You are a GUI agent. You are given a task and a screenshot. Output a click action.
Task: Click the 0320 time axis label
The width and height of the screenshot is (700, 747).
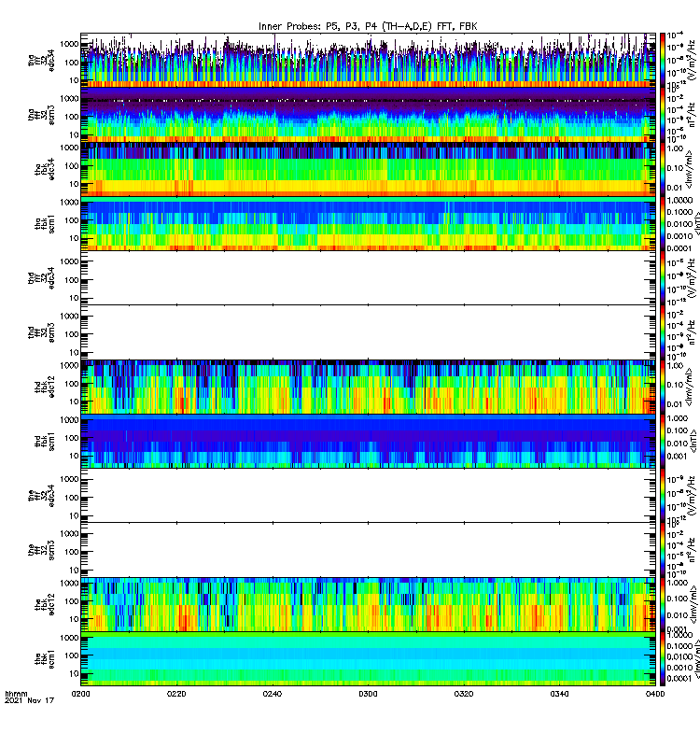click(463, 694)
